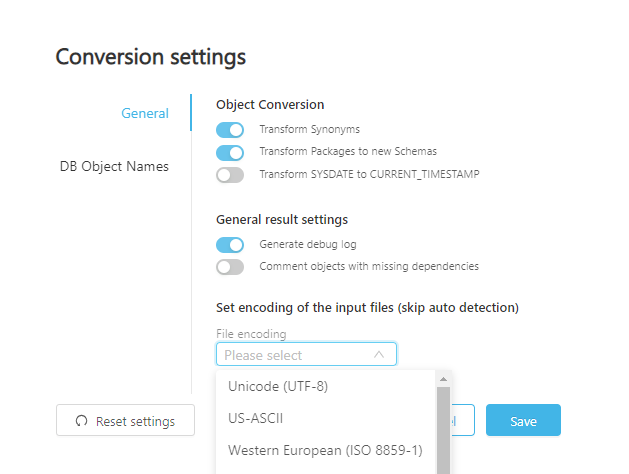
Task: Switch to the General settings tab
Action: coord(145,113)
